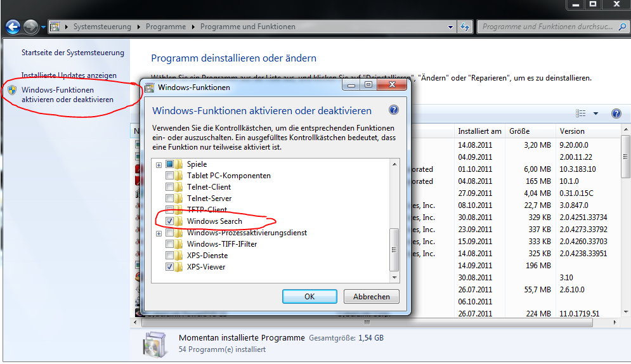The width and height of the screenshot is (631, 364).
Task: Select the XPS-Viewer folder icon
Action: [x=179, y=267]
